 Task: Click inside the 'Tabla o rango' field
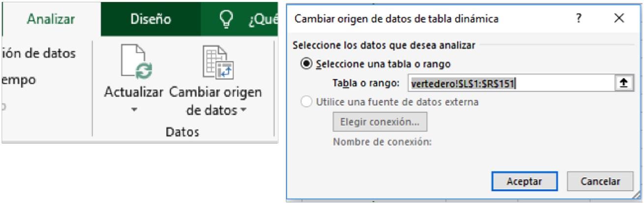pyautogui.click(x=511, y=83)
